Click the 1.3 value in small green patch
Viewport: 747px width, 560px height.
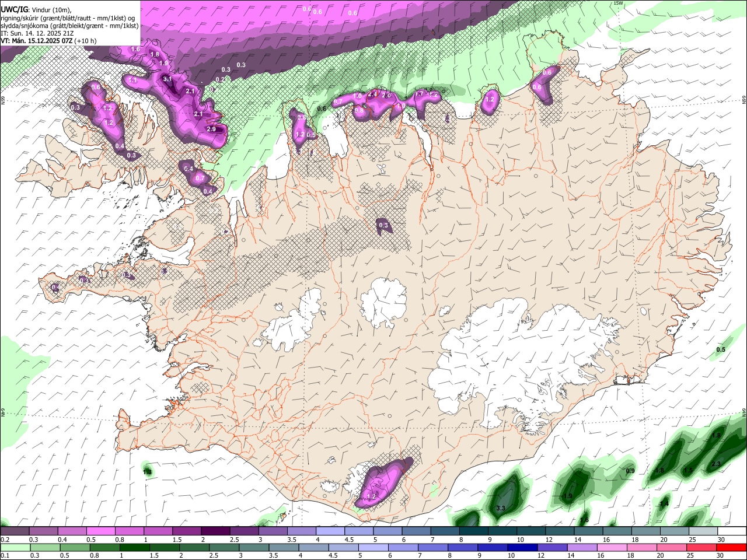[147, 471]
